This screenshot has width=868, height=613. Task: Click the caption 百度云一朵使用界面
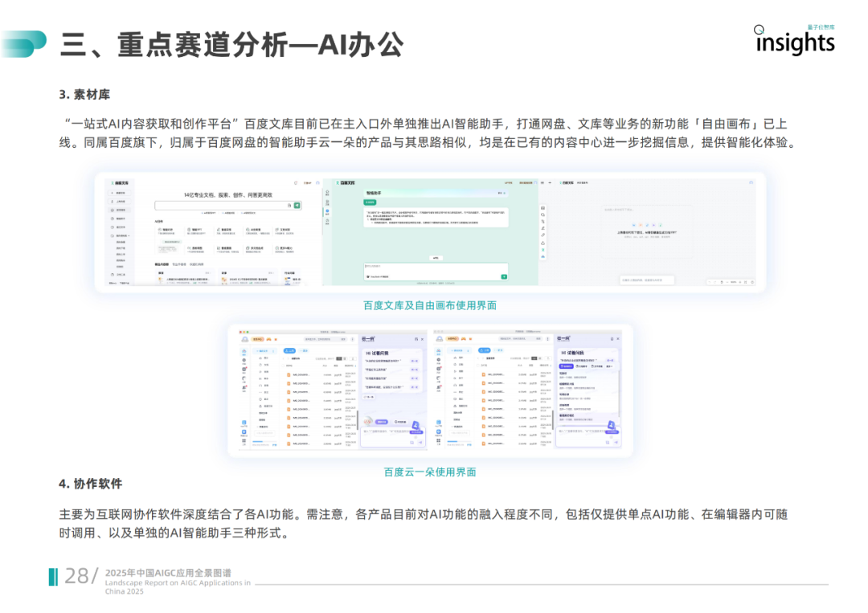[430, 472]
